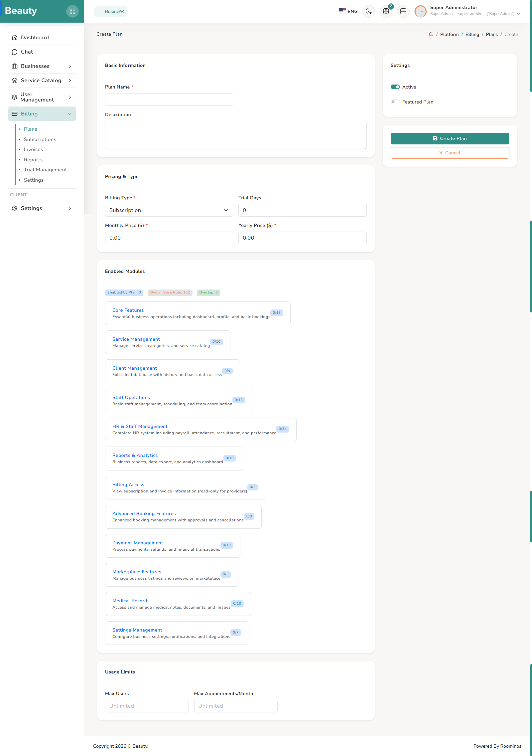The width and height of the screenshot is (532, 756).
Task: Click the sidebar grid toggle icon beside Beauty
Action: pos(72,11)
